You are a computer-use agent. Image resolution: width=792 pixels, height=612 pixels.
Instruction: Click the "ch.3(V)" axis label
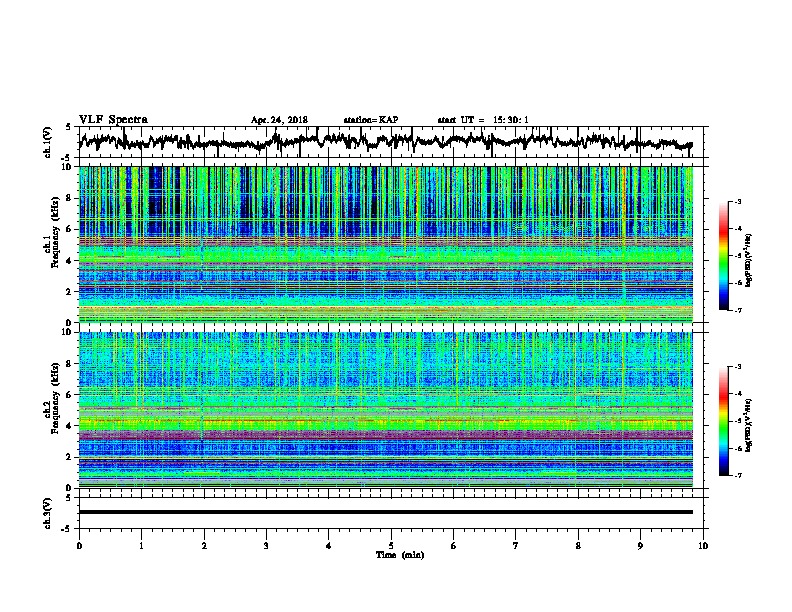[x=47, y=513]
